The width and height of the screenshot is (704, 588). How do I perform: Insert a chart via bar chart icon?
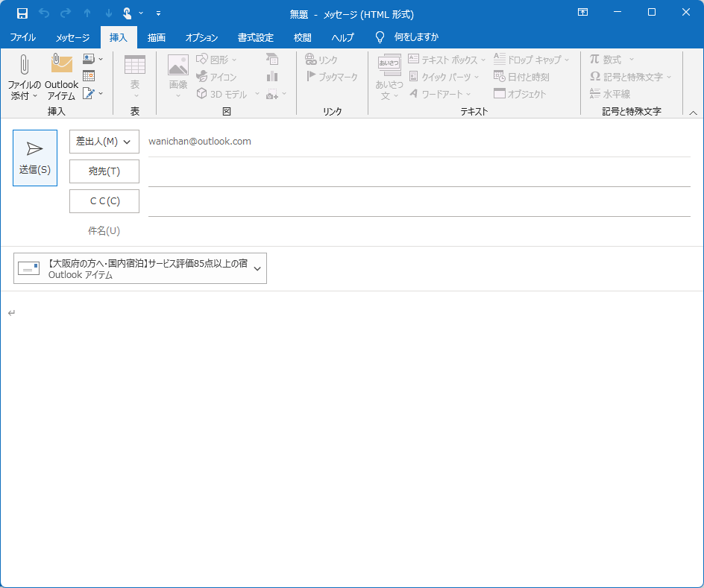pos(272,76)
